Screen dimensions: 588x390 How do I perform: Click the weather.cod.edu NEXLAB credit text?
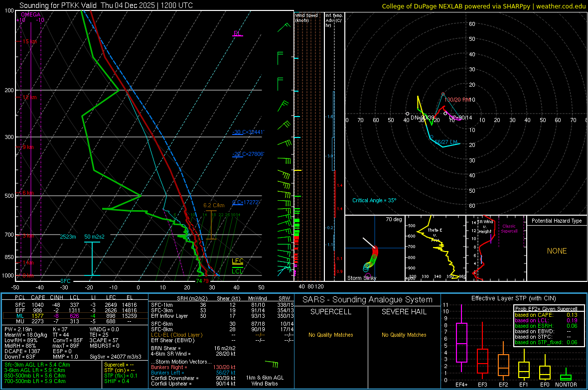coord(483,6)
